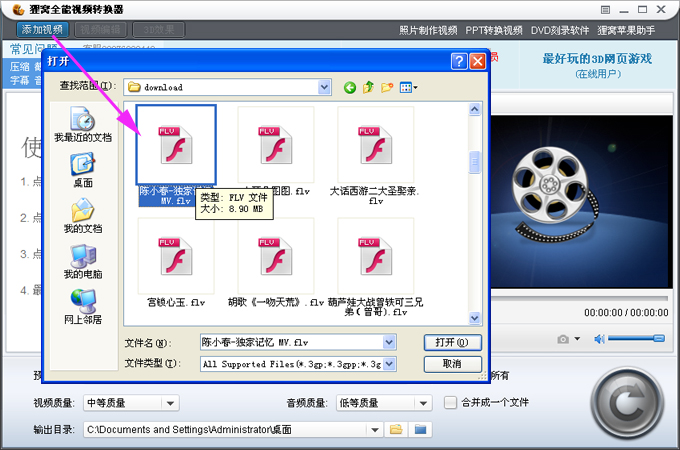
Task: Open the 音频质量 dropdown
Action: [423, 403]
